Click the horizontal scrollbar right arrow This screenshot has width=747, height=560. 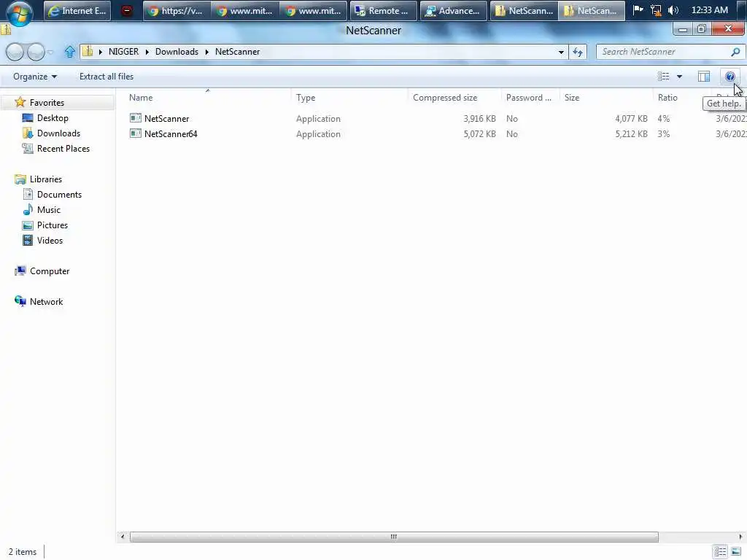(740, 537)
